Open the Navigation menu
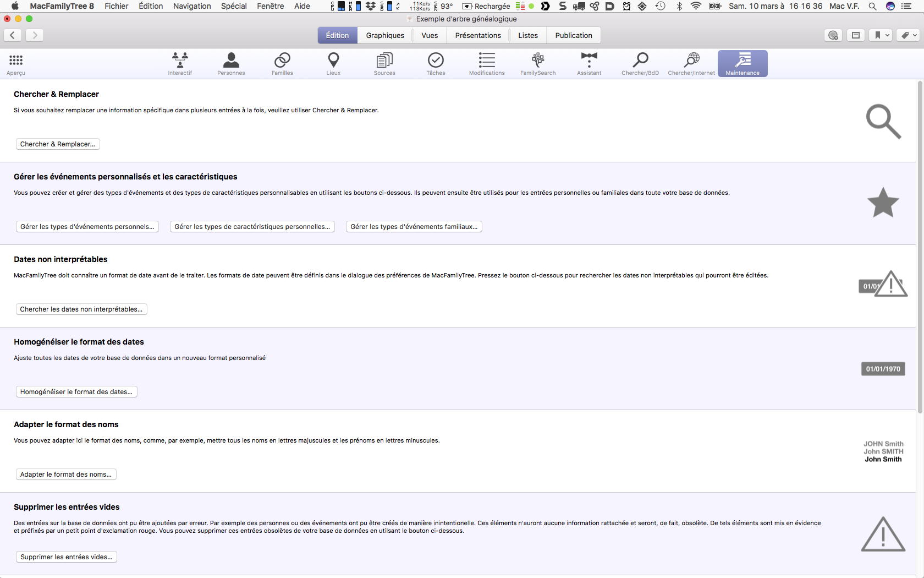The image size is (924, 578). click(x=192, y=6)
